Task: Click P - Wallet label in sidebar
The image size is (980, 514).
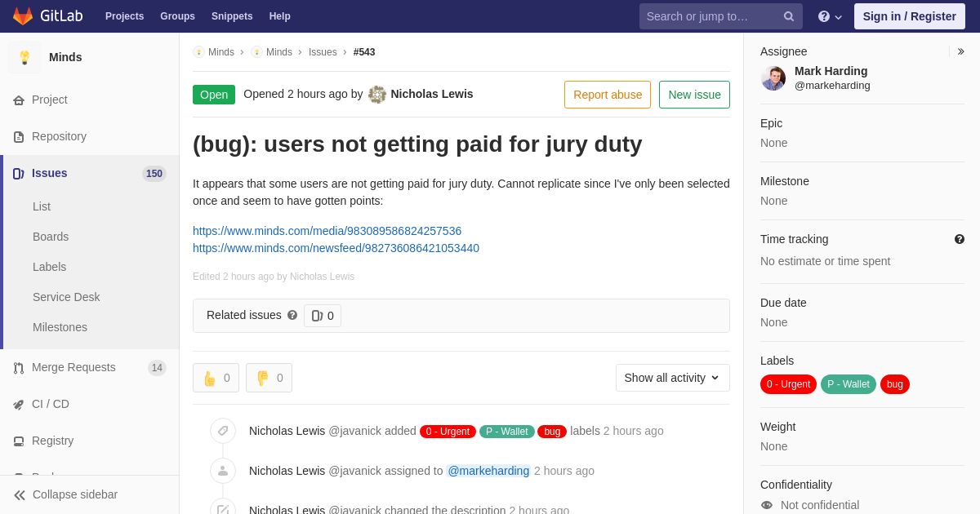Action: click(x=849, y=384)
